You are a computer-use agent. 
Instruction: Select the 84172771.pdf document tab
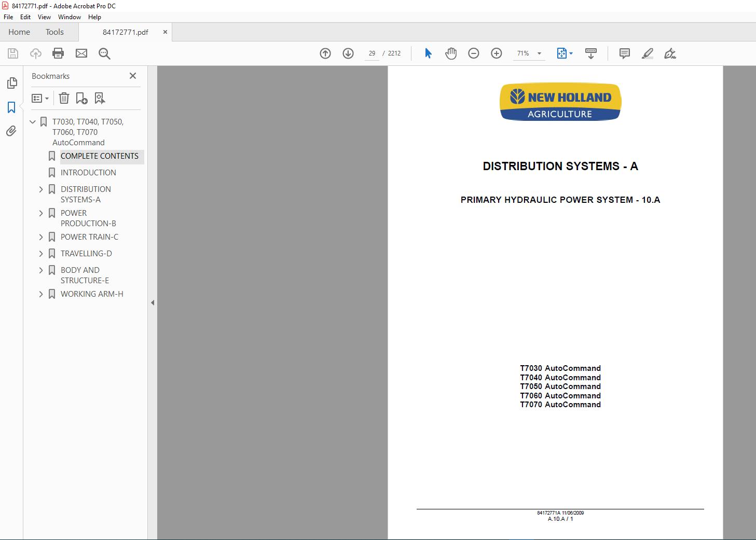[x=126, y=32]
